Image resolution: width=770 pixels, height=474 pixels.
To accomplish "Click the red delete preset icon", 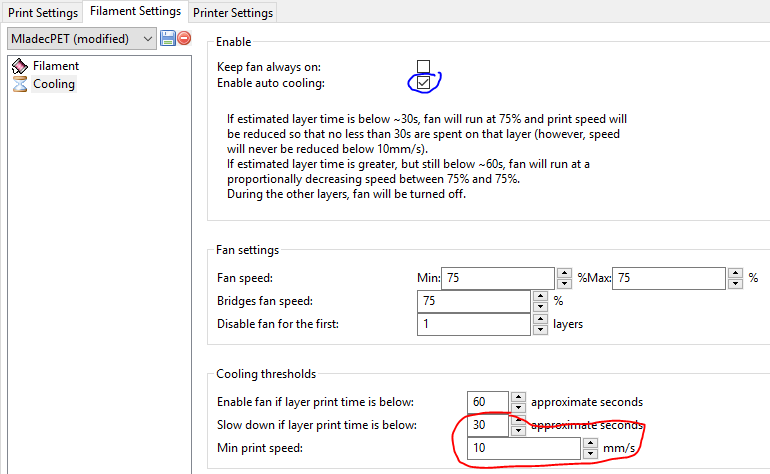I will pos(184,38).
